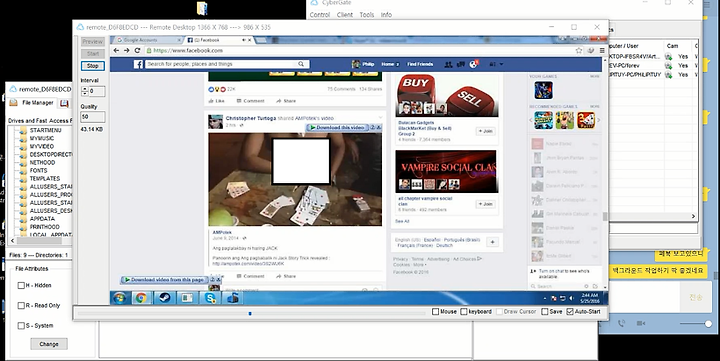Image resolution: width=720 pixels, height=361 pixels.
Task: Click Skype icon in remote taskbar
Action: (x=210, y=298)
